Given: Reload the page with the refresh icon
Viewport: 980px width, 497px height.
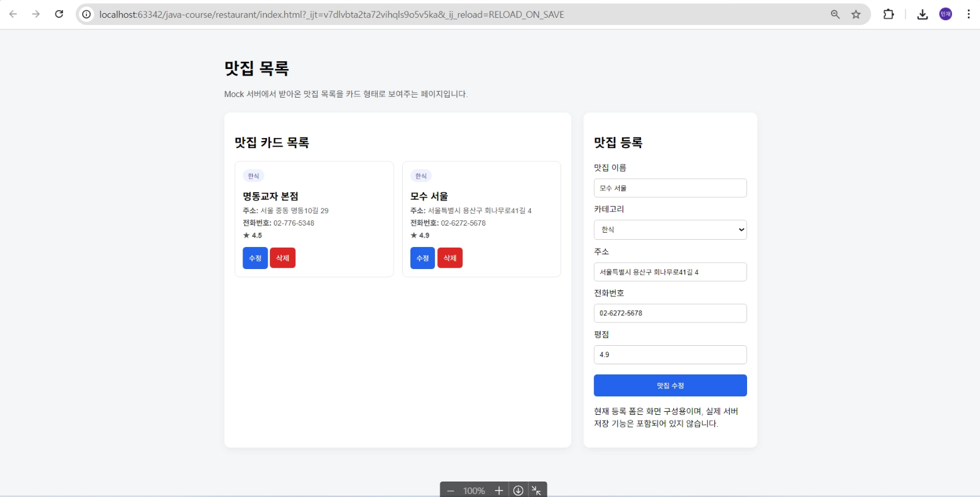Looking at the screenshot, I should pos(59,14).
